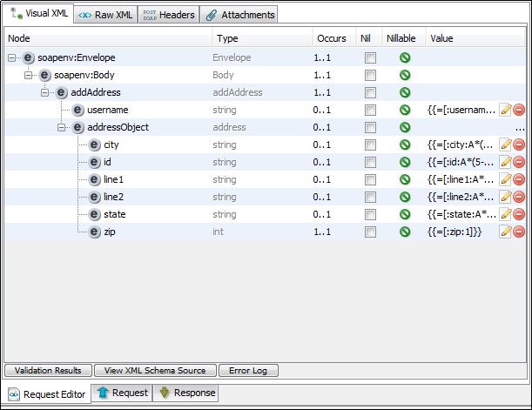Switch to the Raw XML tab
Image resolution: width=532 pixels, height=410 pixels.
click(x=106, y=15)
